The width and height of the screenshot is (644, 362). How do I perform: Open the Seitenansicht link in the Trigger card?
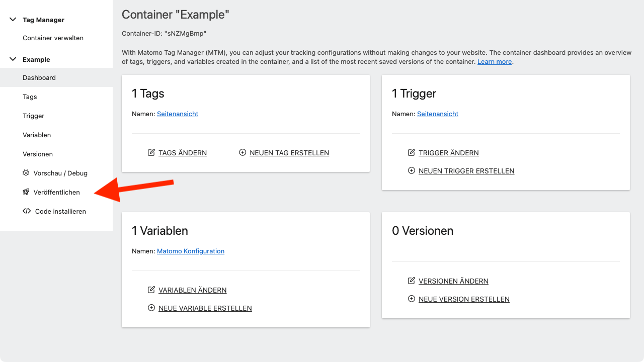[438, 114]
